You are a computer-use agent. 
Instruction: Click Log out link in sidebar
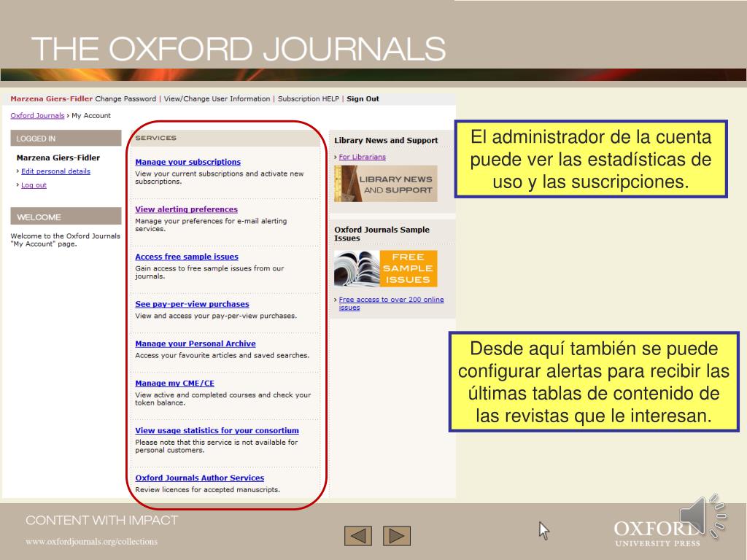(x=34, y=184)
